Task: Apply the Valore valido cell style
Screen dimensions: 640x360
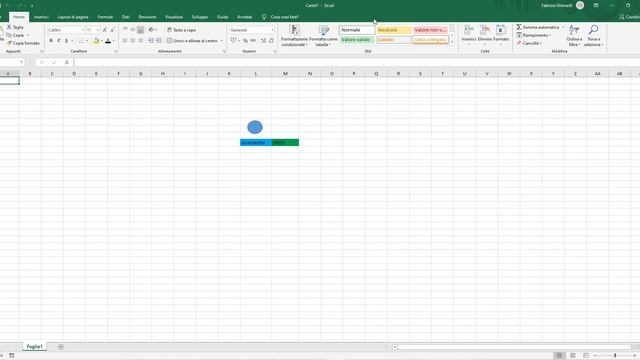Action: click(357, 40)
